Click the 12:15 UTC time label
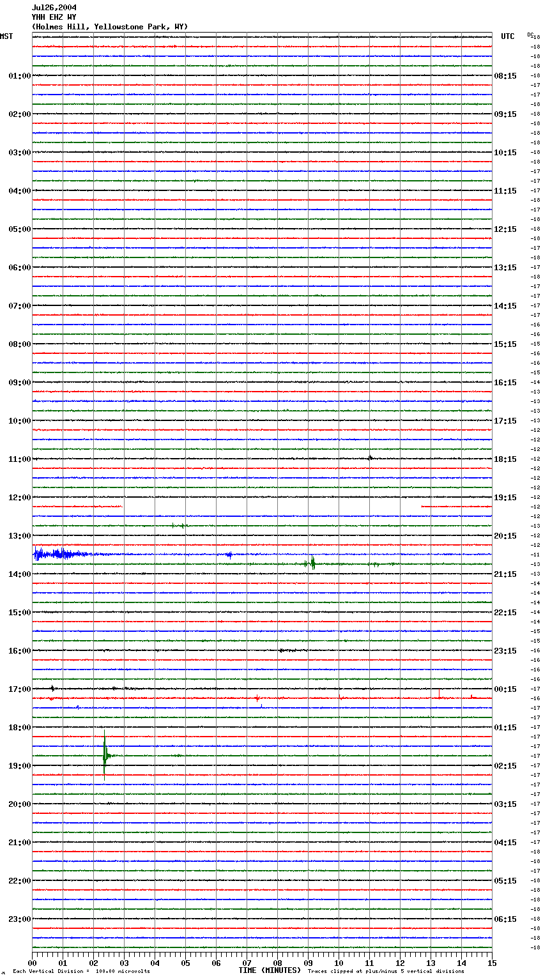 [x=505, y=229]
